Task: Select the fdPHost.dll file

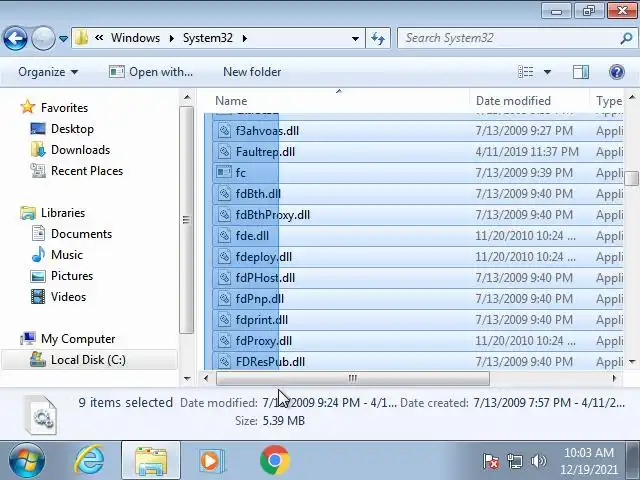Action: (x=418, y=278)
